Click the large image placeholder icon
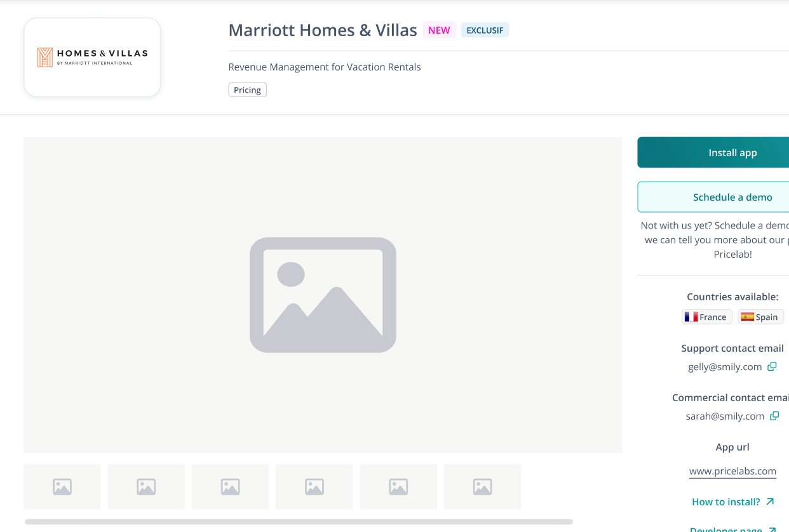 pos(323,295)
